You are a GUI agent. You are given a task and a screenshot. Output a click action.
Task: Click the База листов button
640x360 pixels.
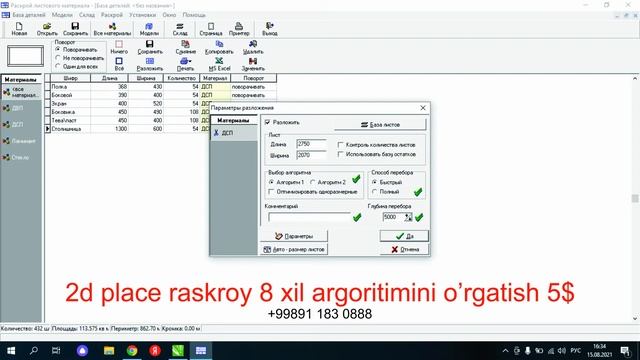(380, 124)
